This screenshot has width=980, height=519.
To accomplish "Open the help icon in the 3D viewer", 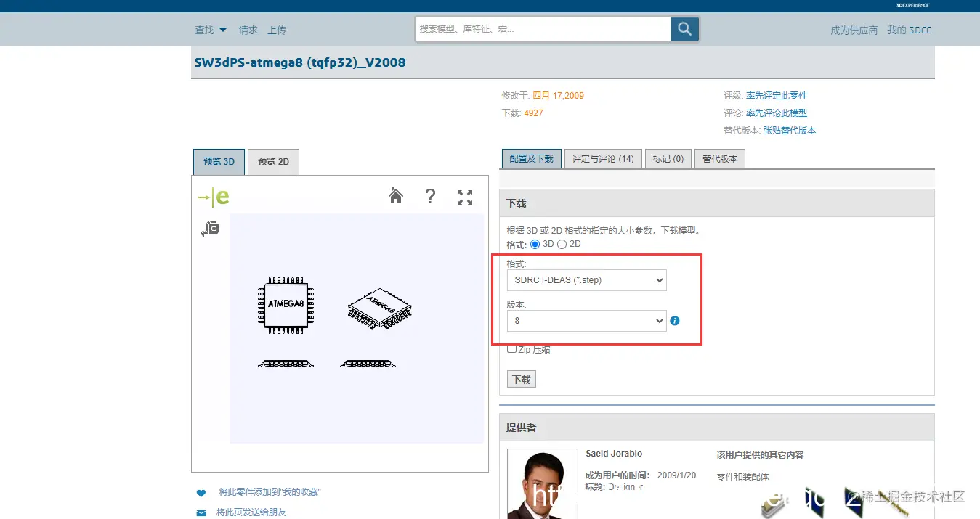I will pyautogui.click(x=430, y=196).
